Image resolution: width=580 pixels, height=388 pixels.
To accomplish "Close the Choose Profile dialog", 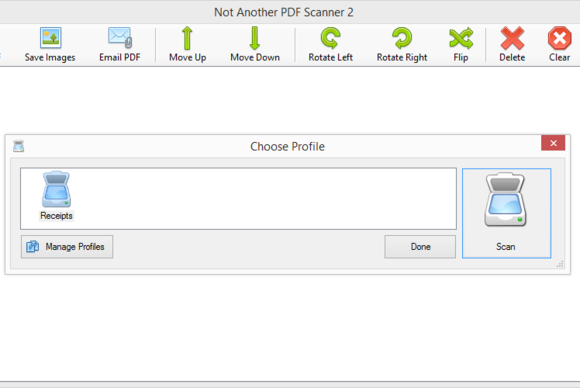I will [553, 143].
